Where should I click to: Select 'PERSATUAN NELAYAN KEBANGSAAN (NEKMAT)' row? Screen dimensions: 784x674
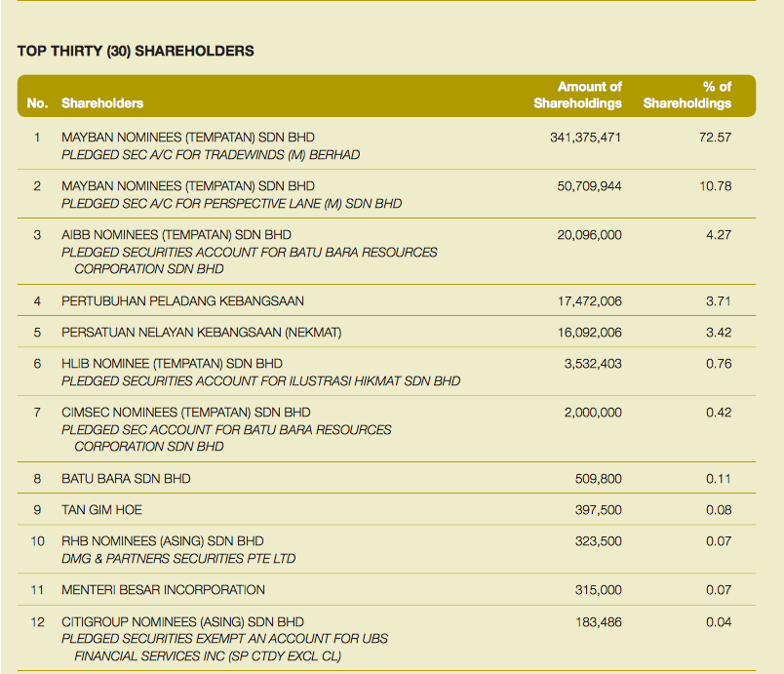[x=201, y=333]
